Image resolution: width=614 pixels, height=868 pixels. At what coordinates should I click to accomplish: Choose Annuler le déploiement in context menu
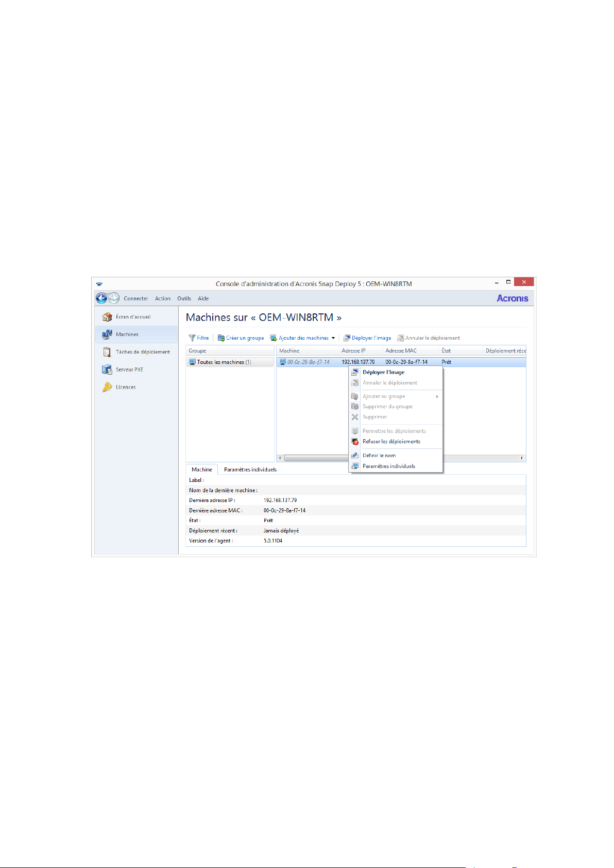[396, 383]
